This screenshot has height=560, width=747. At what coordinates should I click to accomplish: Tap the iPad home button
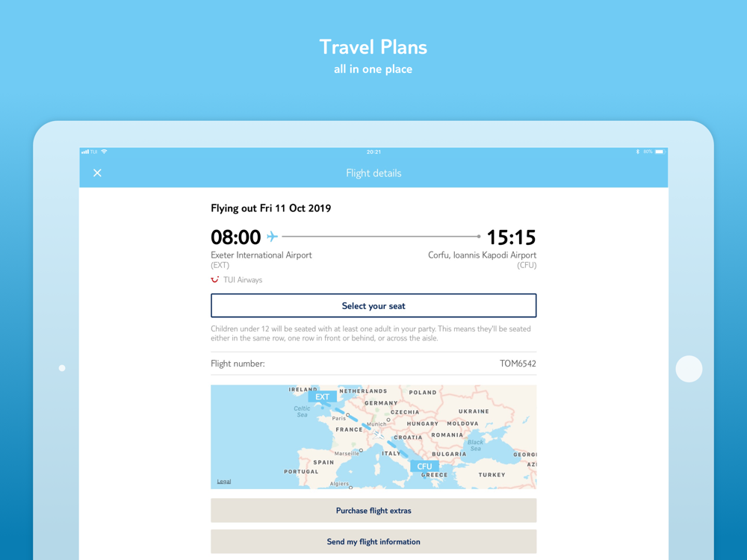(x=689, y=369)
